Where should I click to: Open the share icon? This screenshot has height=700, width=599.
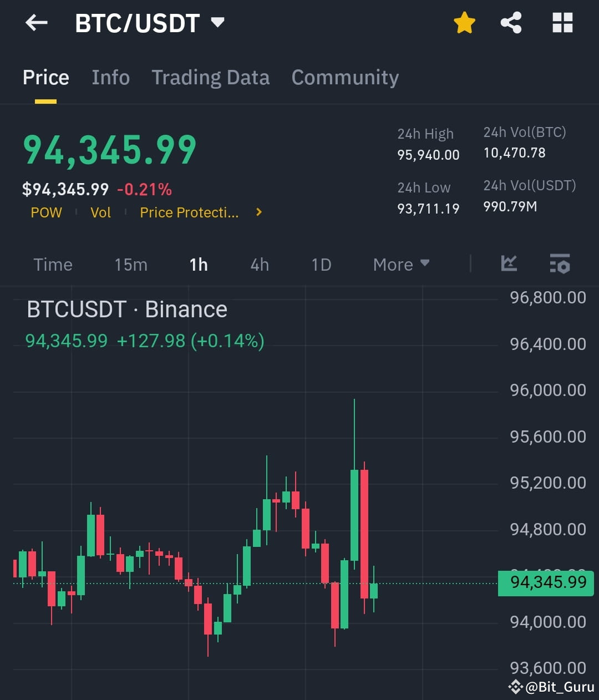pos(511,22)
